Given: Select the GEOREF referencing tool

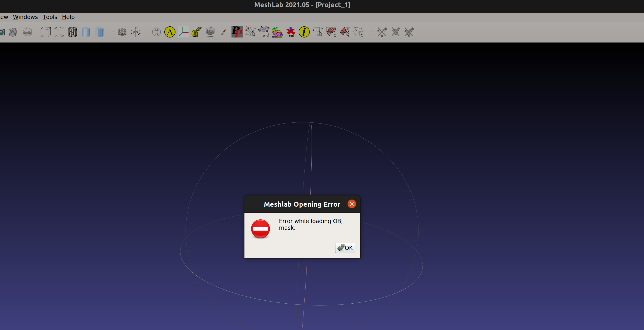Looking at the screenshot, I should [291, 32].
